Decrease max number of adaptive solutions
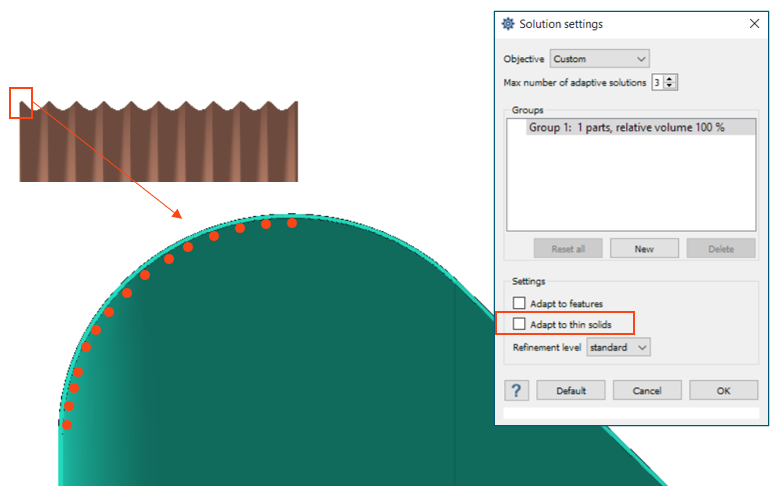This screenshot has width=781, height=486. click(x=670, y=86)
